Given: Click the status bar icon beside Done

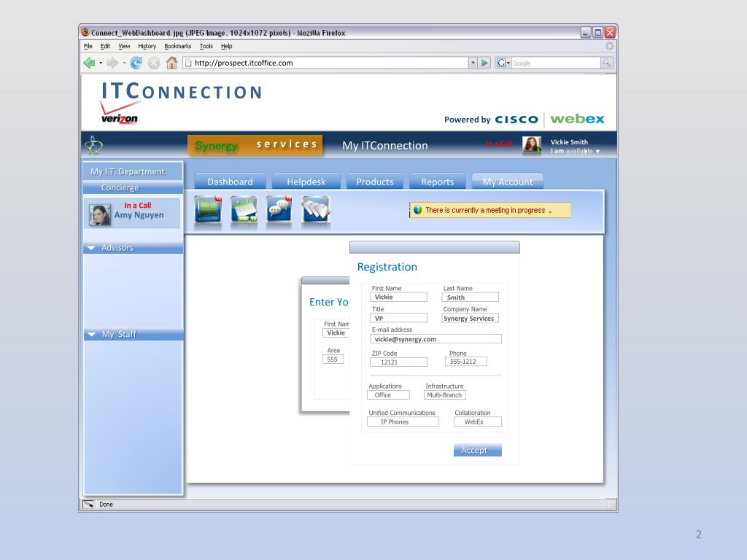Looking at the screenshot, I should [88, 505].
